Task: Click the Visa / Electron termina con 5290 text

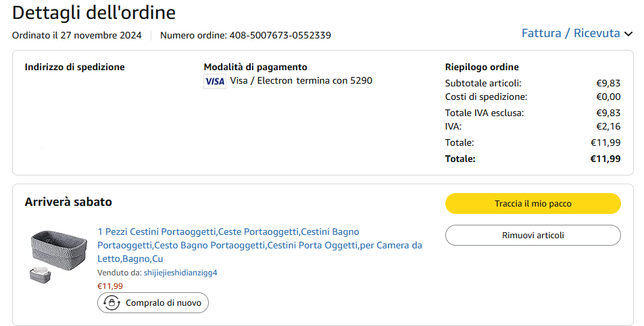Action: coord(301,81)
